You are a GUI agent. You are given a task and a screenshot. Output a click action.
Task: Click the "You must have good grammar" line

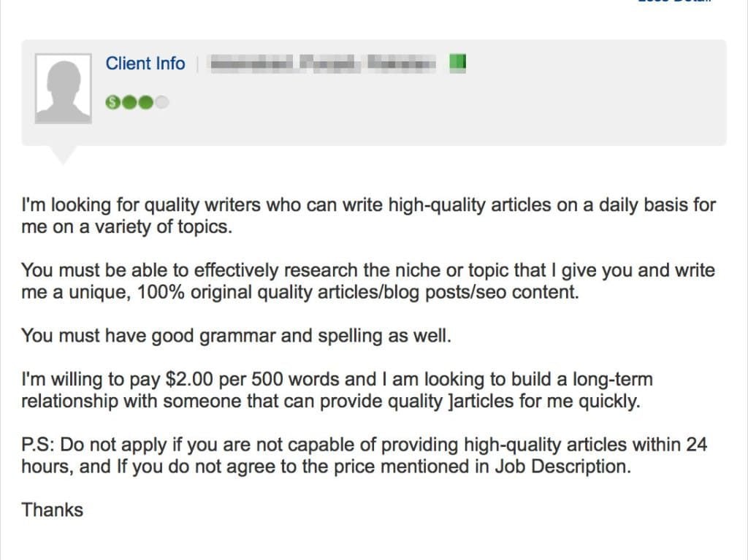[236, 336]
